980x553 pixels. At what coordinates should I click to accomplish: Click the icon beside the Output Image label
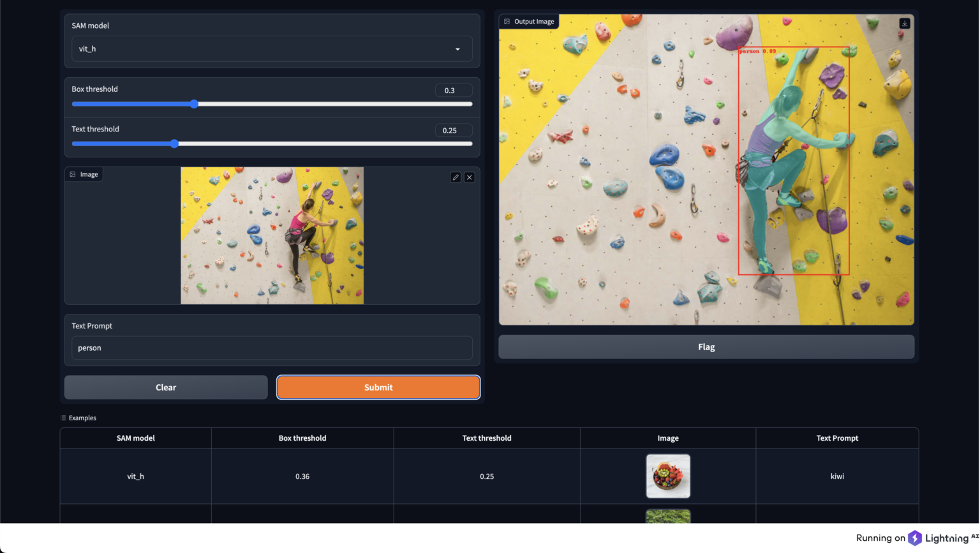[x=506, y=20]
